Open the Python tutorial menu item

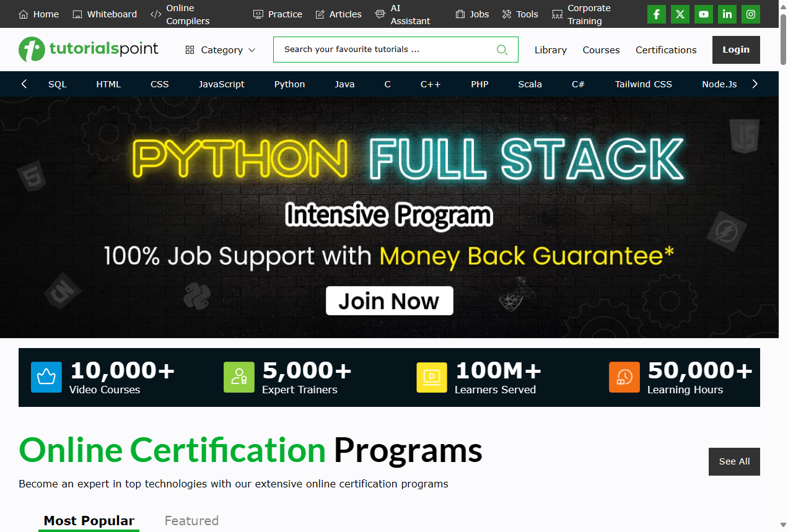[x=289, y=84]
